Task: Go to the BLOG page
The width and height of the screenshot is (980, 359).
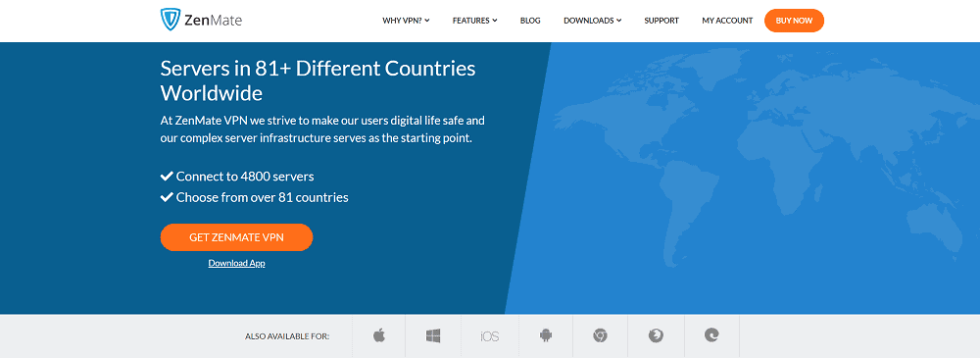Action: [530, 21]
